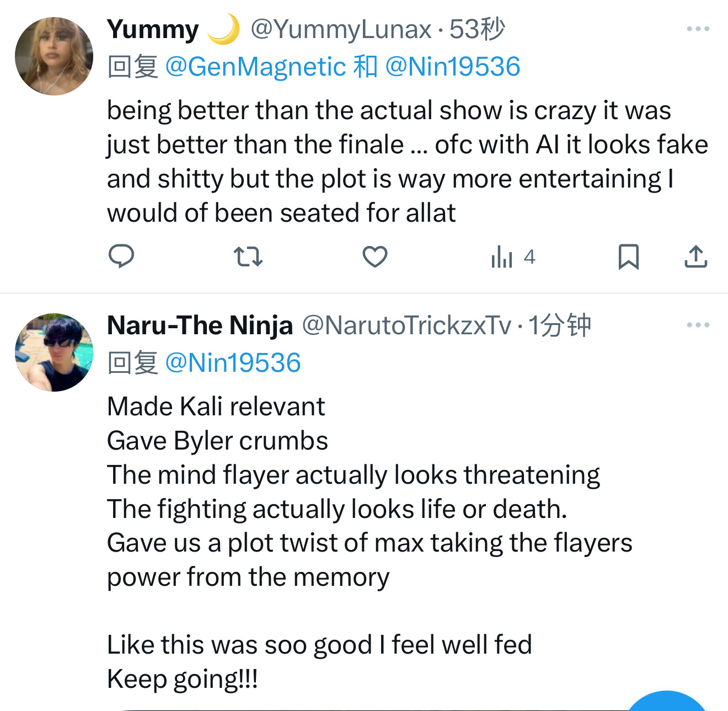The width and height of the screenshot is (728, 711).
Task: Visit the Naru-The Ninja display name
Action: coord(200,325)
